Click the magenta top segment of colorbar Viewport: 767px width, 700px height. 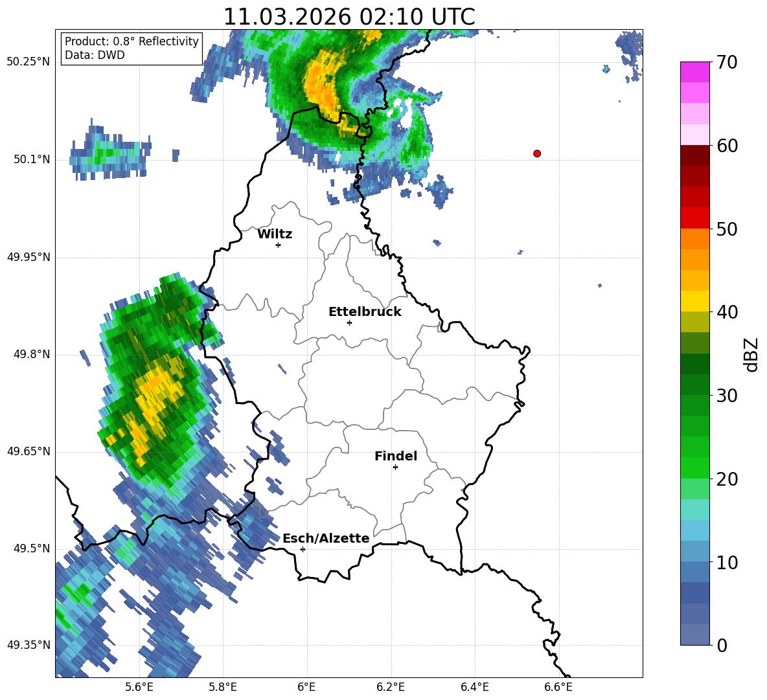(x=694, y=72)
